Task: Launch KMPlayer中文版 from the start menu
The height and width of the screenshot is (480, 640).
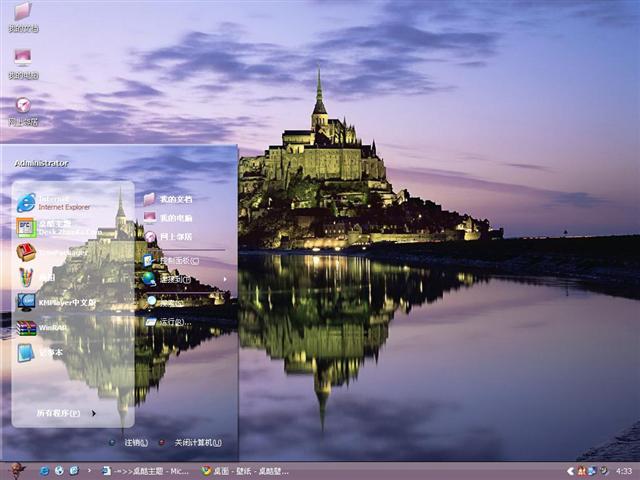Action: click(56, 302)
